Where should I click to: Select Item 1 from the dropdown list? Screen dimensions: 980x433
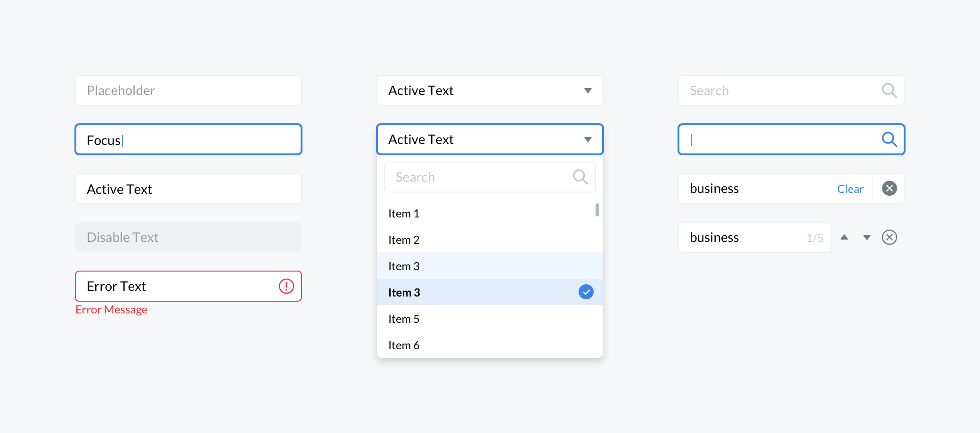tap(404, 214)
